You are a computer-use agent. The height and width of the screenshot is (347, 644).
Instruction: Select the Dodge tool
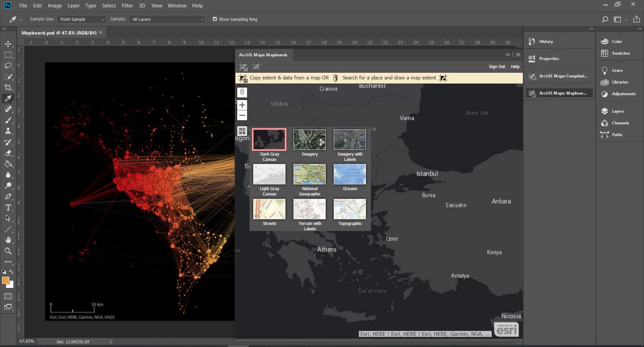[8, 186]
